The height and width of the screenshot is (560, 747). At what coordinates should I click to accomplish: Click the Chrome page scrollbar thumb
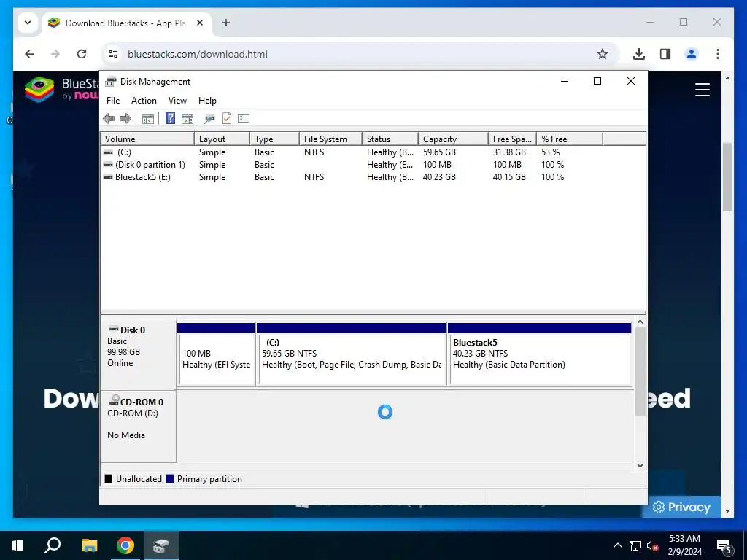[x=727, y=176]
